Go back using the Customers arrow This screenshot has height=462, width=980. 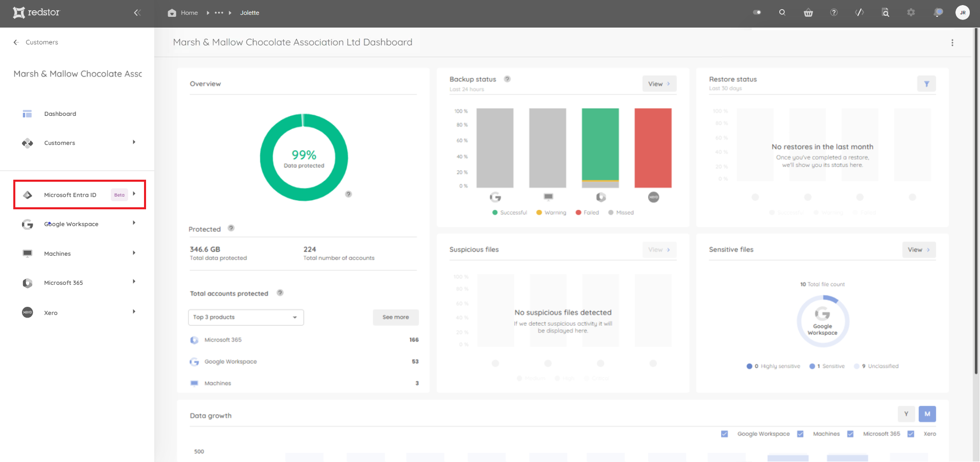coord(16,42)
